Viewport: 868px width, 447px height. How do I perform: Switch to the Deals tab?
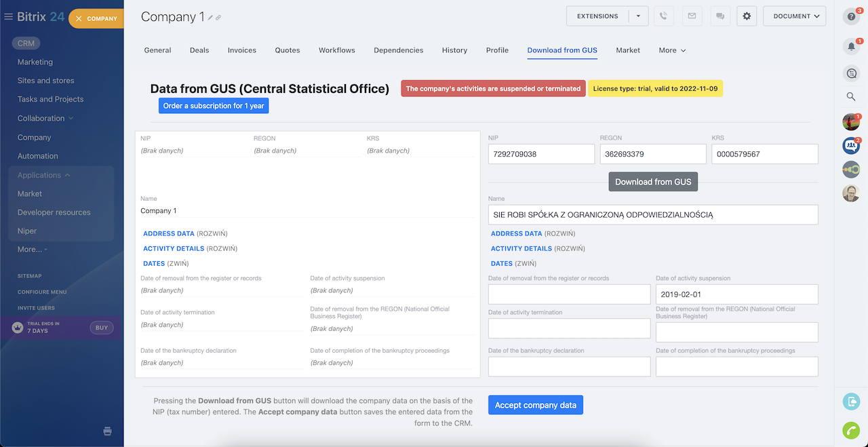pyautogui.click(x=199, y=50)
